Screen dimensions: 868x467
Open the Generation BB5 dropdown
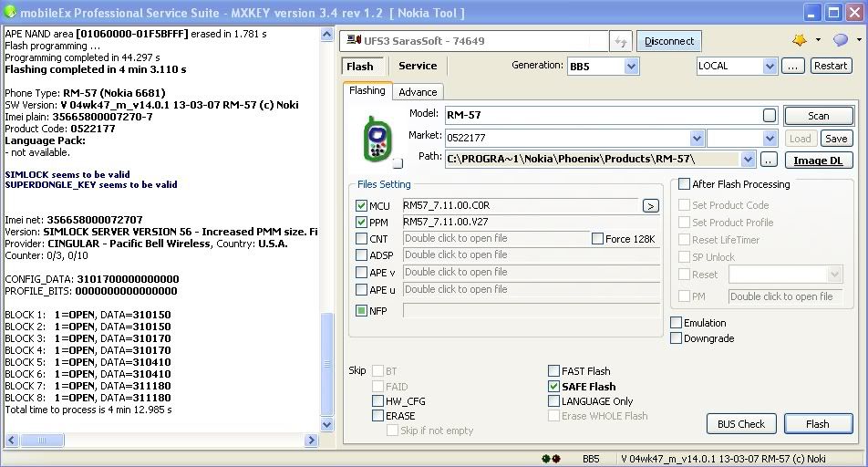click(x=631, y=67)
